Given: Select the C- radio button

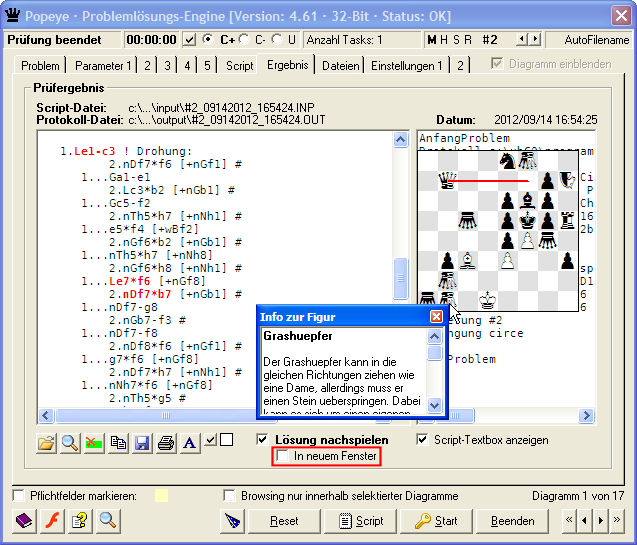Looking at the screenshot, I should pos(244,39).
